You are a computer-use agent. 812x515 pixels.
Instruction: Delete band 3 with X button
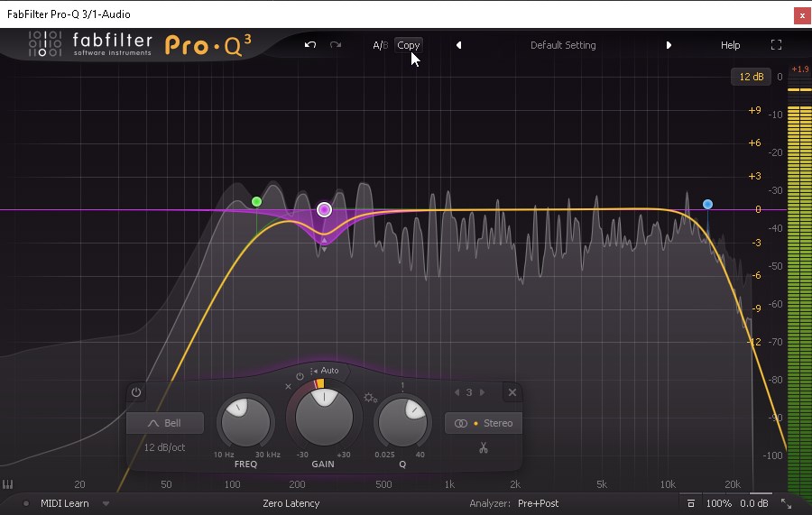click(512, 392)
